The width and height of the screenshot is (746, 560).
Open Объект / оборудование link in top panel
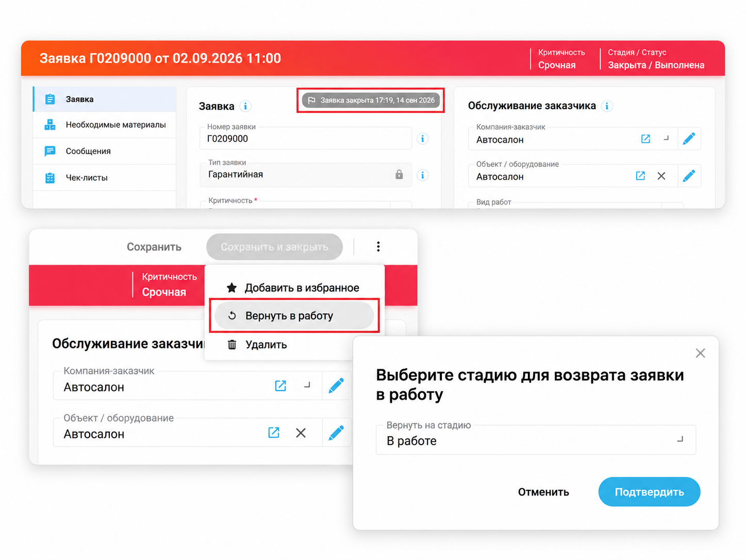[x=640, y=176]
